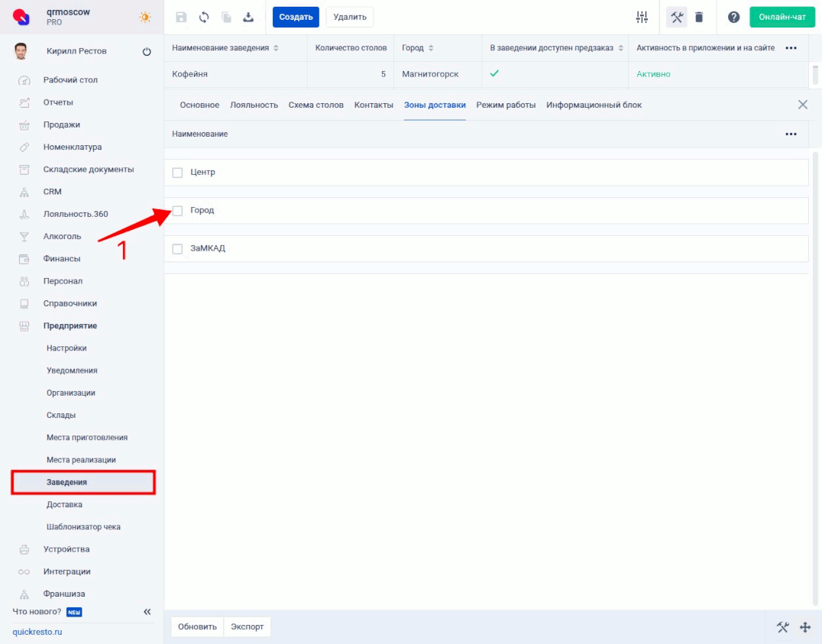Click the Создать button
The height and width of the screenshot is (644, 822).
tap(296, 17)
